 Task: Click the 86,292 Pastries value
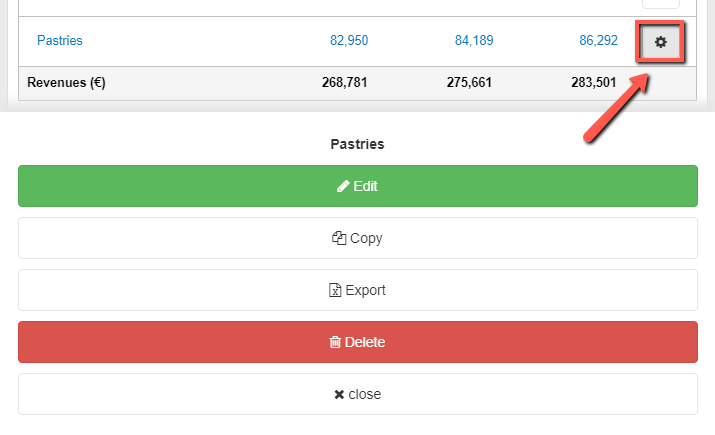click(x=598, y=41)
